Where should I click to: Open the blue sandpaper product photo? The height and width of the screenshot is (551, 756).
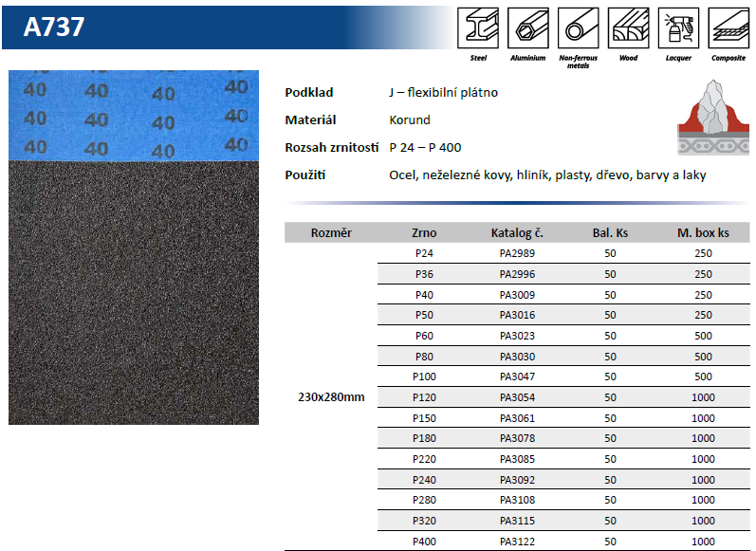[x=134, y=248]
